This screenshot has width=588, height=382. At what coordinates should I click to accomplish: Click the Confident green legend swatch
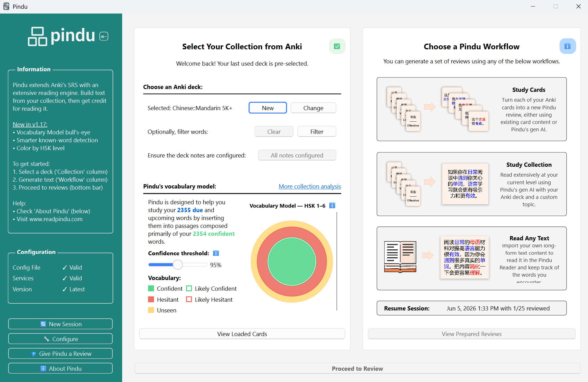(151, 288)
